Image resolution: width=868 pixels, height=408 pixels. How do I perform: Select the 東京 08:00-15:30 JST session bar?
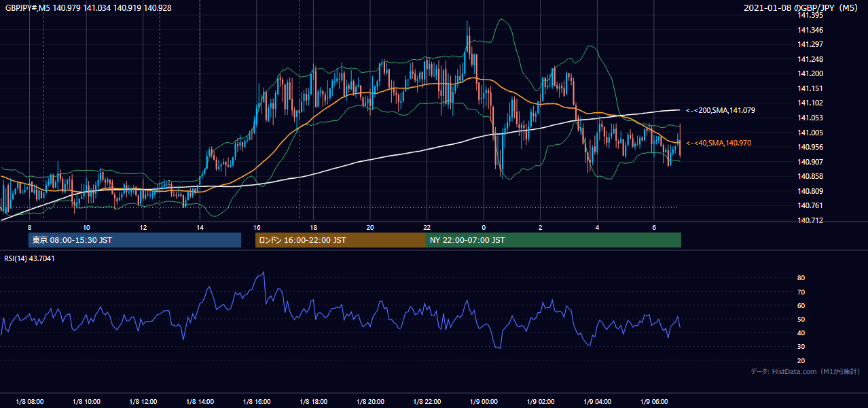(x=134, y=240)
